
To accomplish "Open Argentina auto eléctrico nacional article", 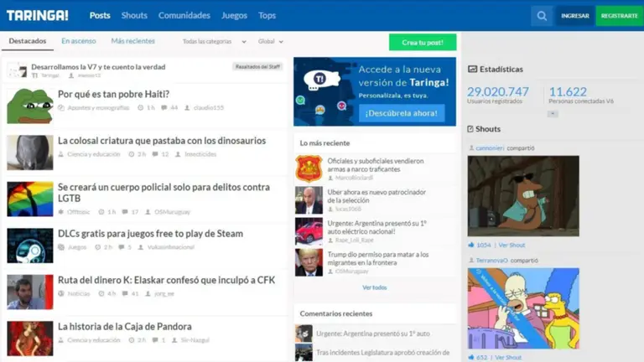I will pyautogui.click(x=377, y=227).
